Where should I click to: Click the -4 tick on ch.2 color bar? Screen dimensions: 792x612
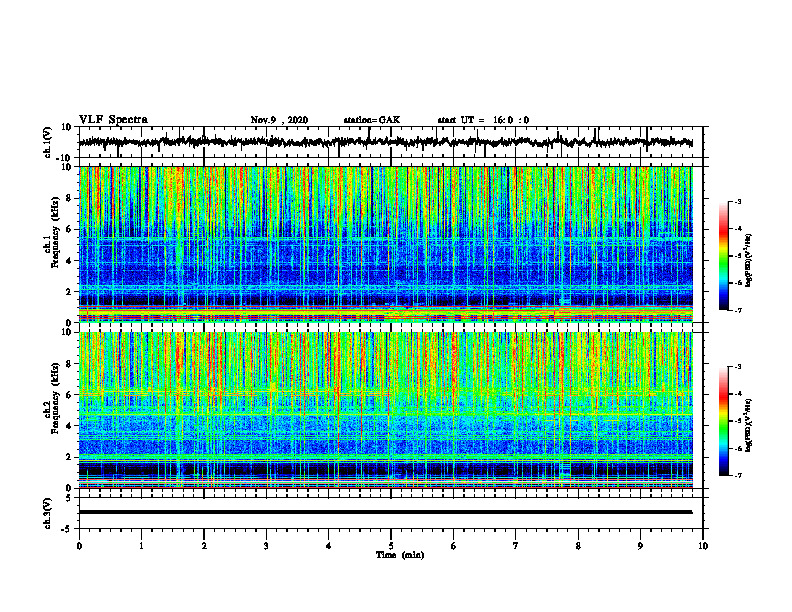[737, 394]
